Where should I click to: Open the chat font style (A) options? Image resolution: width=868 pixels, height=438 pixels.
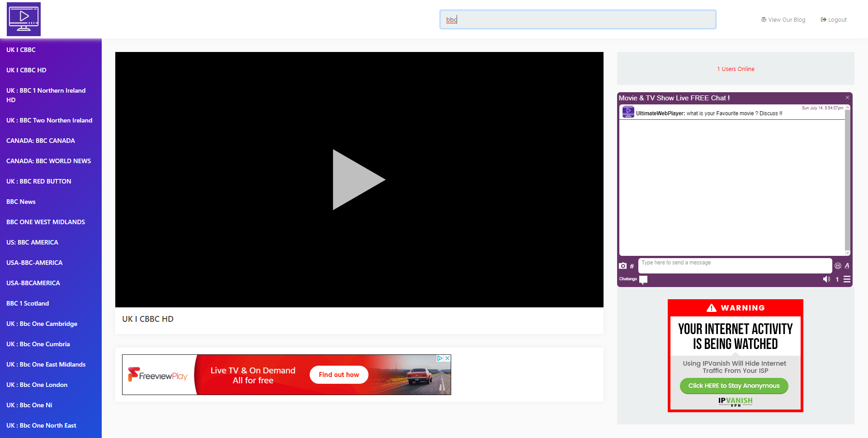point(847,266)
